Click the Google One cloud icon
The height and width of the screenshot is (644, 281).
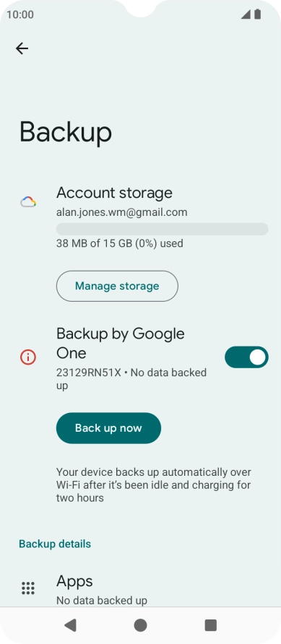click(x=28, y=202)
